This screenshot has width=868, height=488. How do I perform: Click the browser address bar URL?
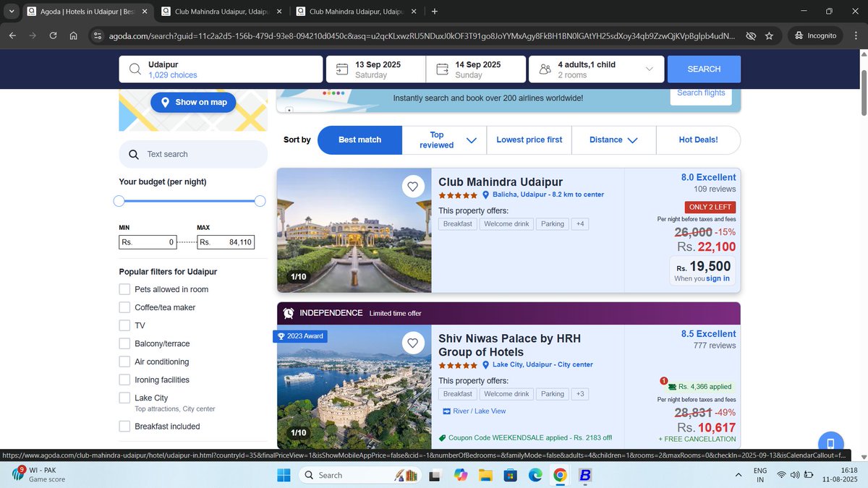click(423, 35)
